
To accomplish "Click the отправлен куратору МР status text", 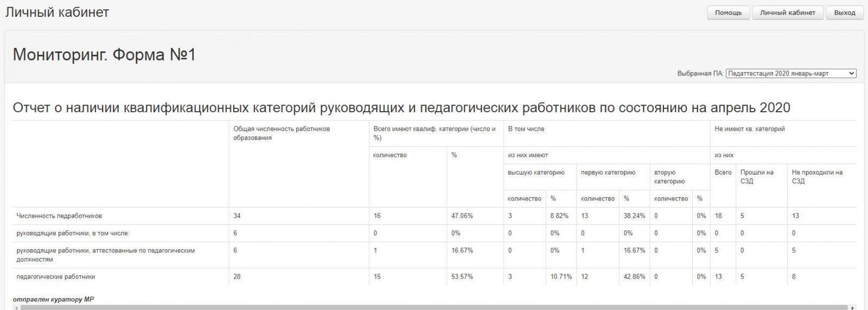I will click(53, 299).
